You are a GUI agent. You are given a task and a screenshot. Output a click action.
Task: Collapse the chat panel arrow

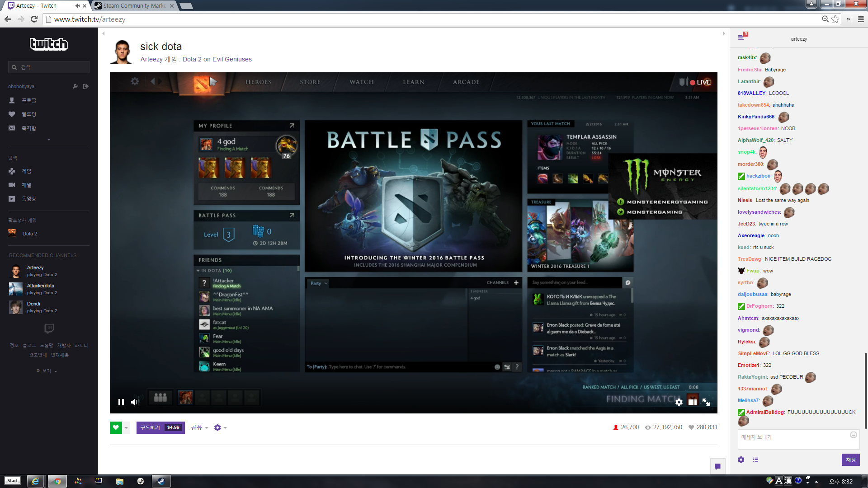pos(724,33)
